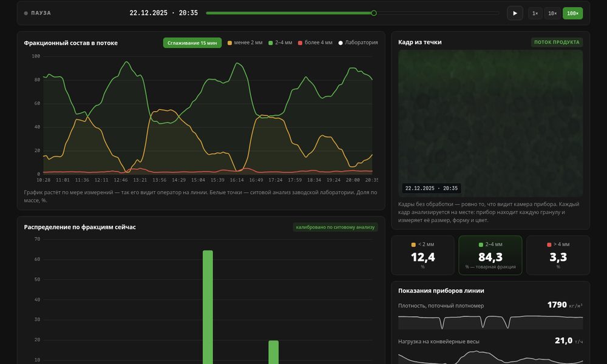Click the orange swatch in the '< 2 мм' card

coord(413,245)
